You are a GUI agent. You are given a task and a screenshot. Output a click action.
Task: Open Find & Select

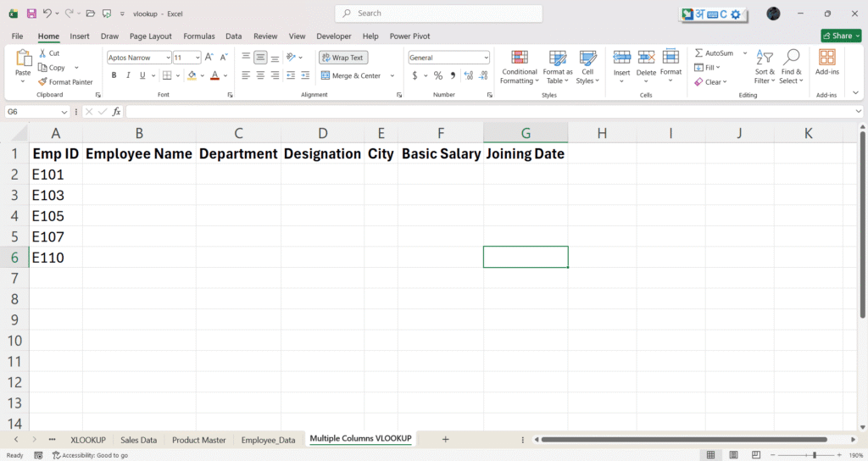[791, 67]
